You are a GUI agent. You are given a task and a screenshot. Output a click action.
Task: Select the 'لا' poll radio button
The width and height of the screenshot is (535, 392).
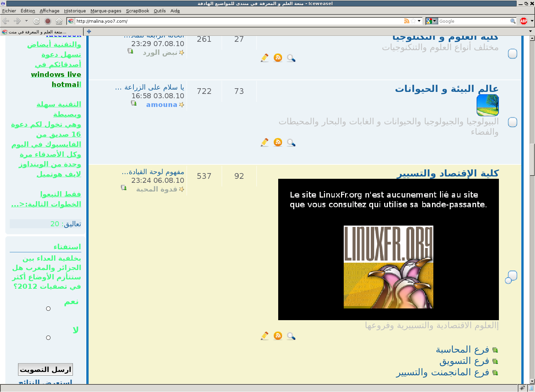click(x=48, y=338)
